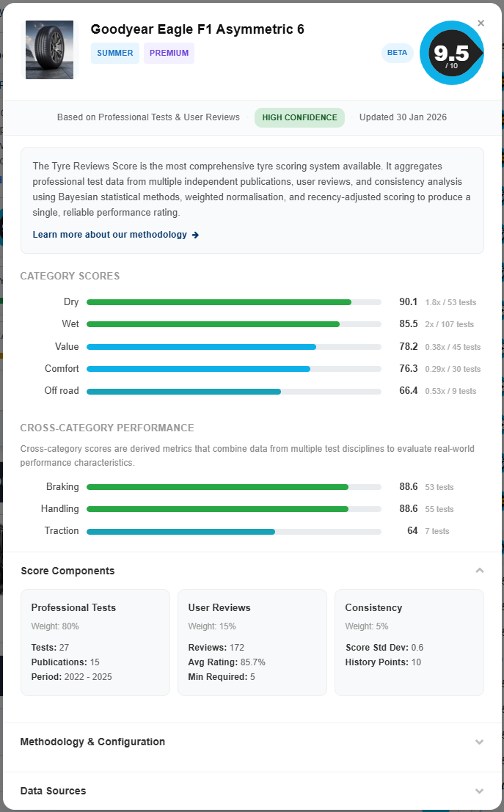The height and width of the screenshot is (812, 504).
Task: Click the Updated 30 Jan 2026 text
Action: click(x=403, y=117)
